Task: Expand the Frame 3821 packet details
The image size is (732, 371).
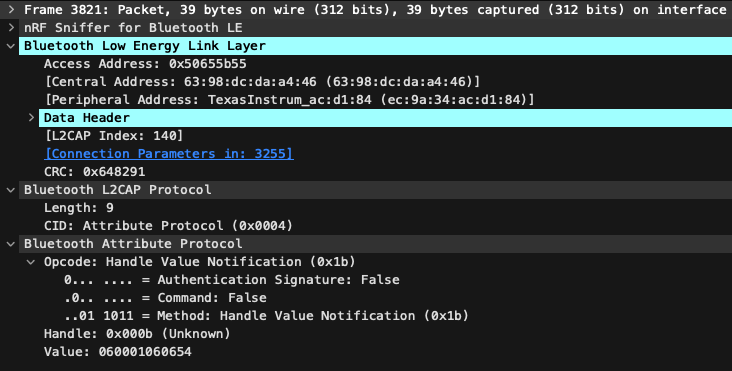Action: 11,10
